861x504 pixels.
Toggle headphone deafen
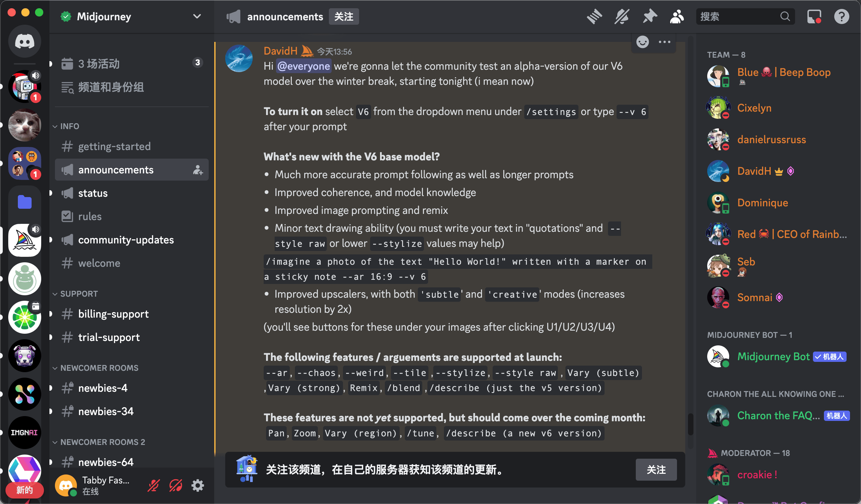pos(176,485)
